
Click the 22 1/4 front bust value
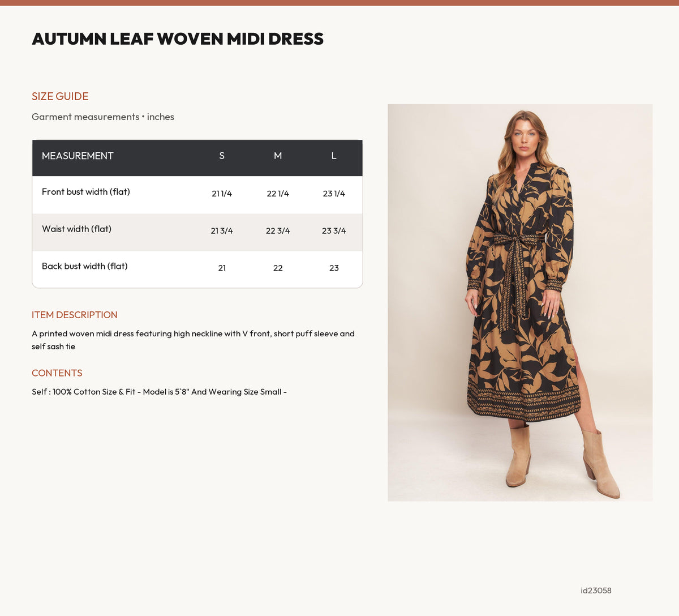(278, 194)
